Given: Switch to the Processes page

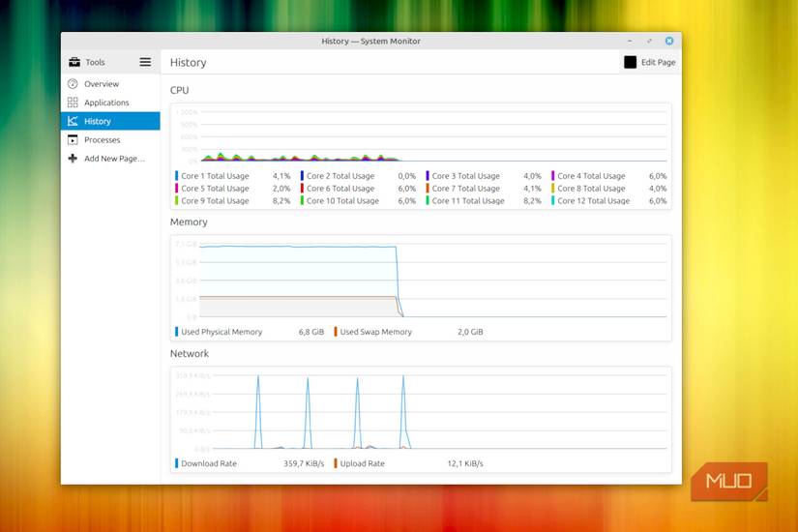Looking at the screenshot, I should (110, 140).
